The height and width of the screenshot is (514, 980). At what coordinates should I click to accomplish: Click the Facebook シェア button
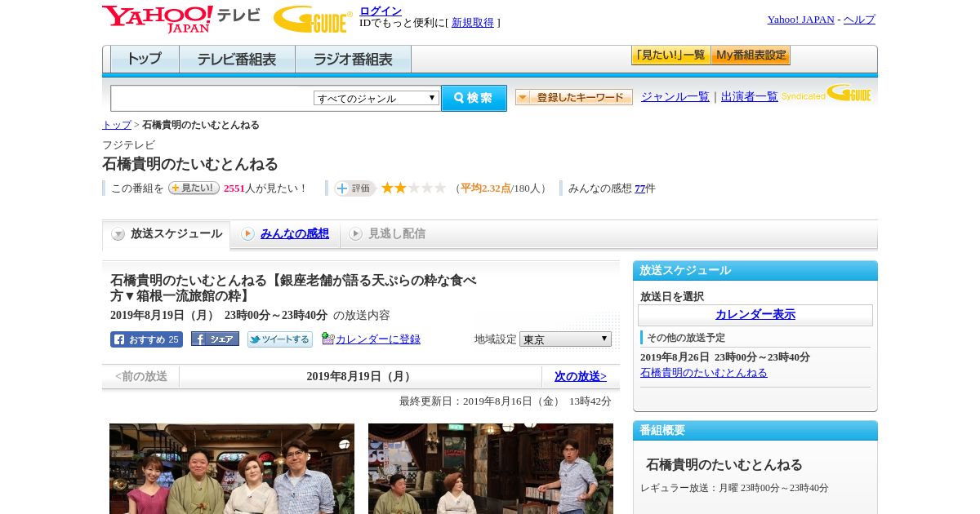(215, 339)
